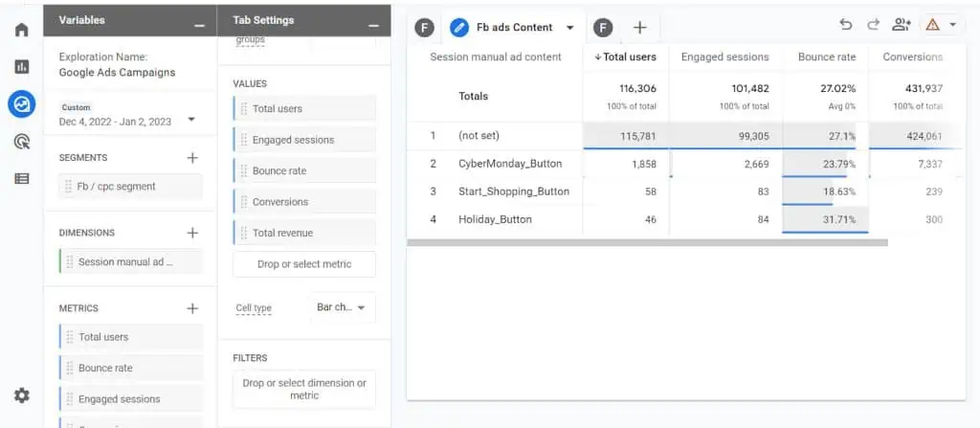Select the Fb / cpc segment chip
This screenshot has height=428, width=980.
(x=130, y=187)
